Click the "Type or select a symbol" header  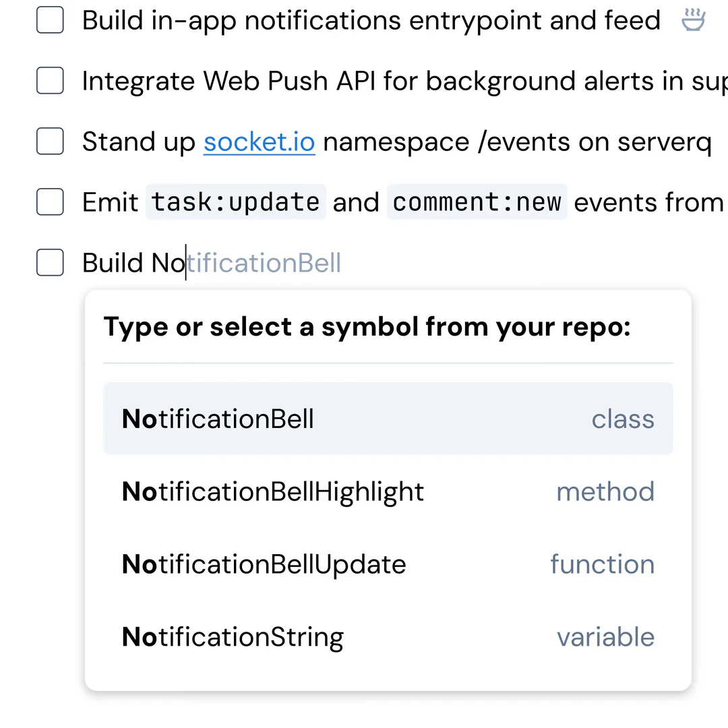pyautogui.click(x=367, y=326)
